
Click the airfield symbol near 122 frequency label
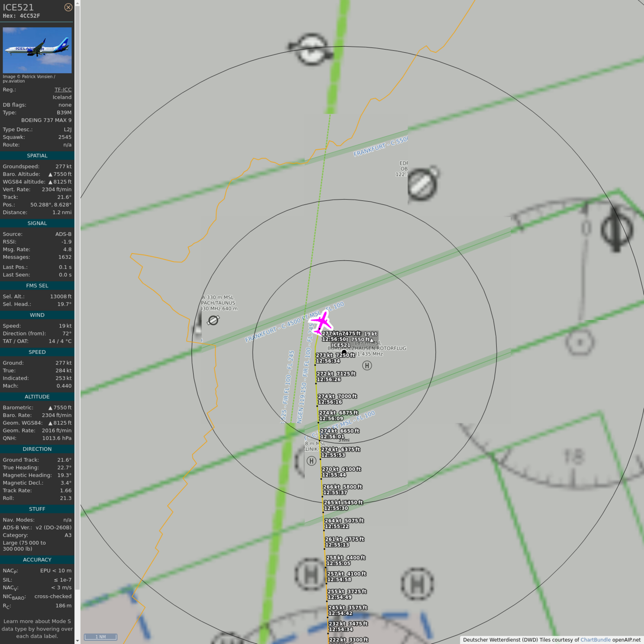pos(423,183)
